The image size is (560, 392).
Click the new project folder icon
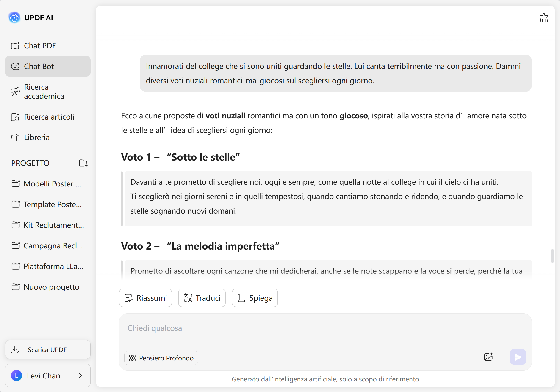pyautogui.click(x=83, y=163)
